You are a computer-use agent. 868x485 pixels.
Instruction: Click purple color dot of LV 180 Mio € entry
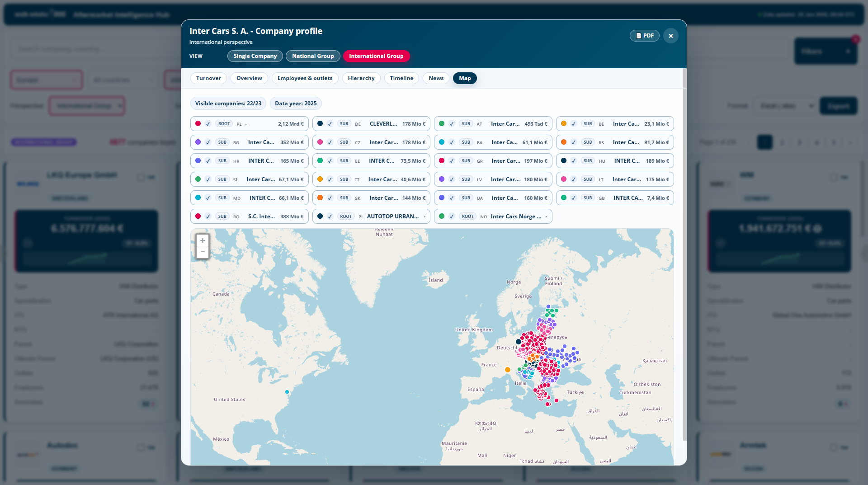(x=442, y=179)
